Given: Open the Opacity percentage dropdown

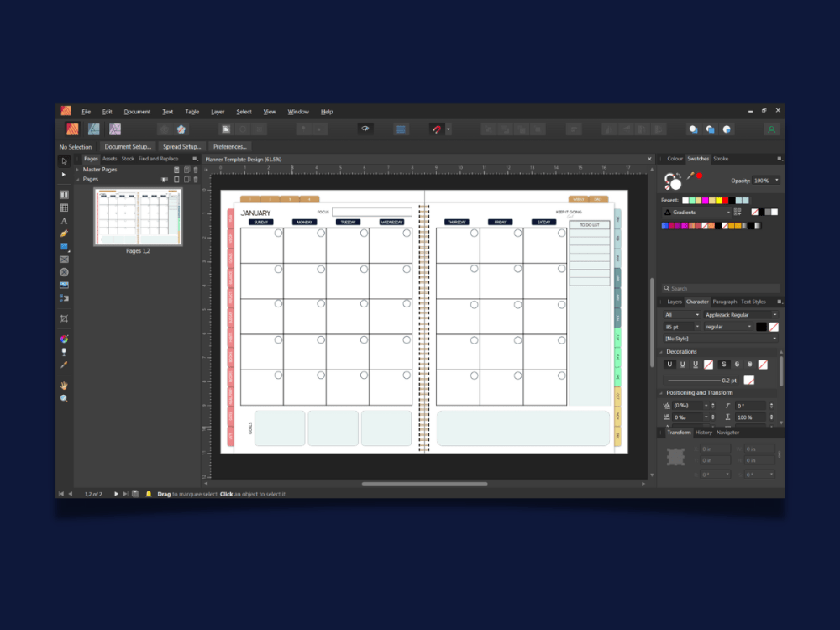Looking at the screenshot, I should (x=777, y=181).
